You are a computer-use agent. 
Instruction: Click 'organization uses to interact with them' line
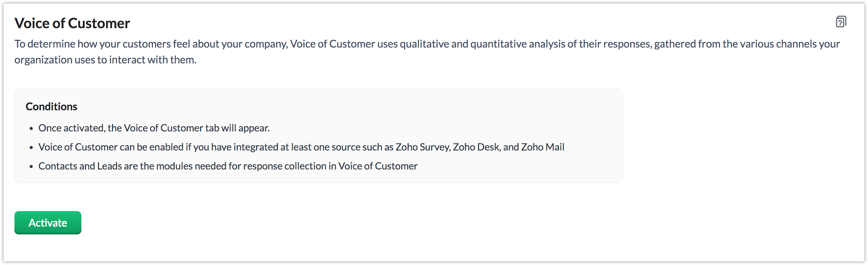[105, 60]
